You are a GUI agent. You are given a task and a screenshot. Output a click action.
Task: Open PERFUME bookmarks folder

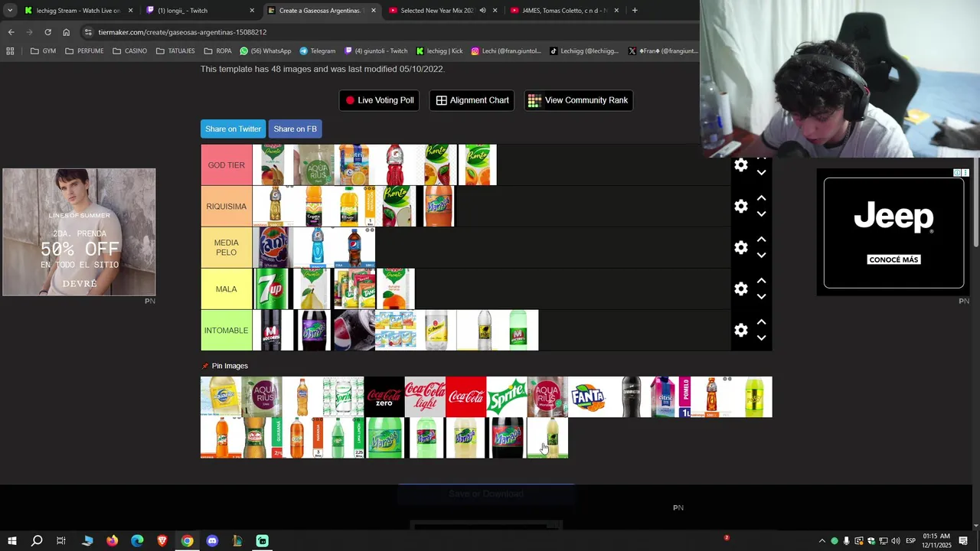point(84,51)
